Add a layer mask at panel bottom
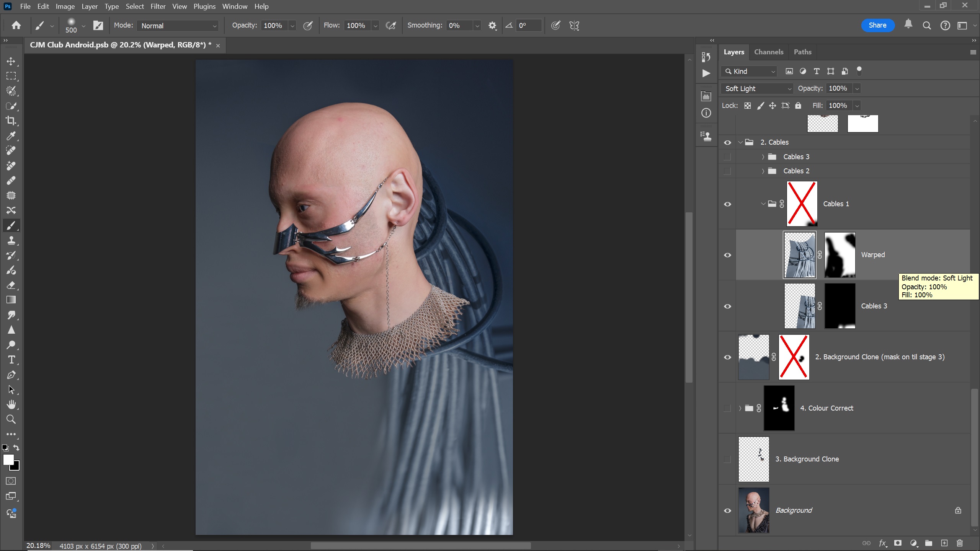980x551 pixels. click(x=898, y=543)
